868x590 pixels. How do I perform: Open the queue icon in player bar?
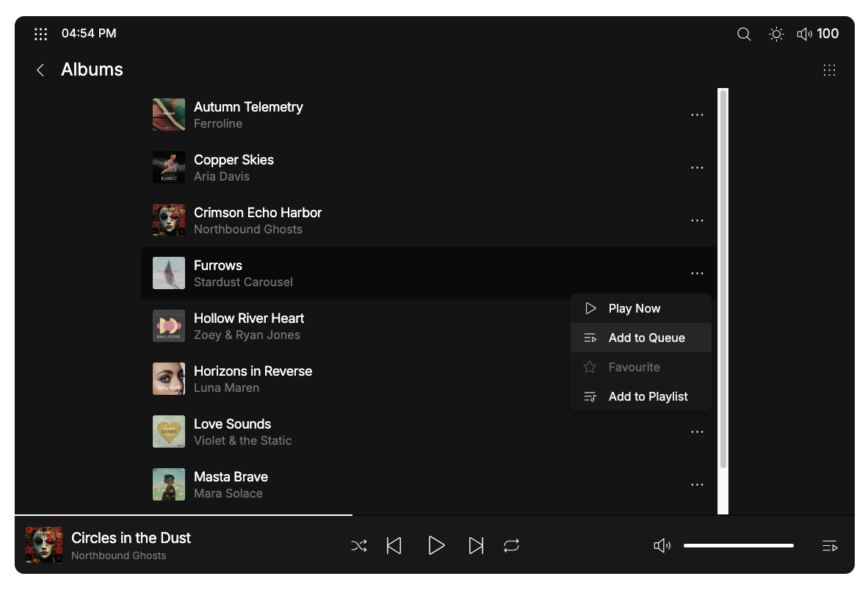830,546
